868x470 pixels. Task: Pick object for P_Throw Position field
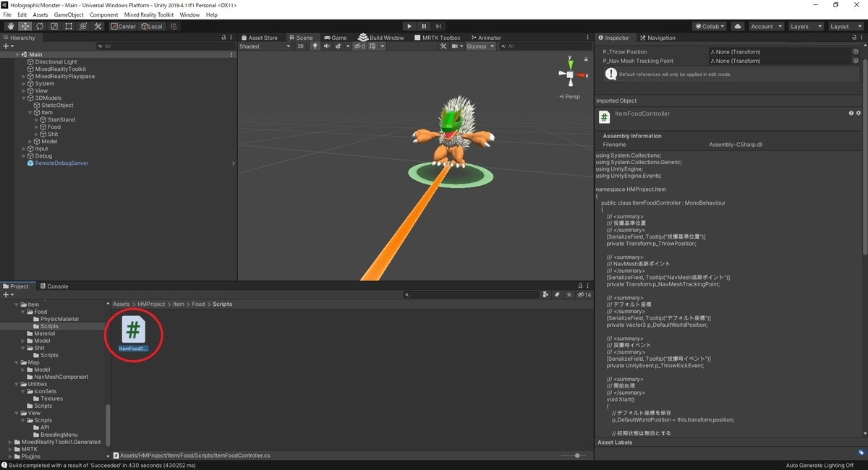pyautogui.click(x=856, y=52)
